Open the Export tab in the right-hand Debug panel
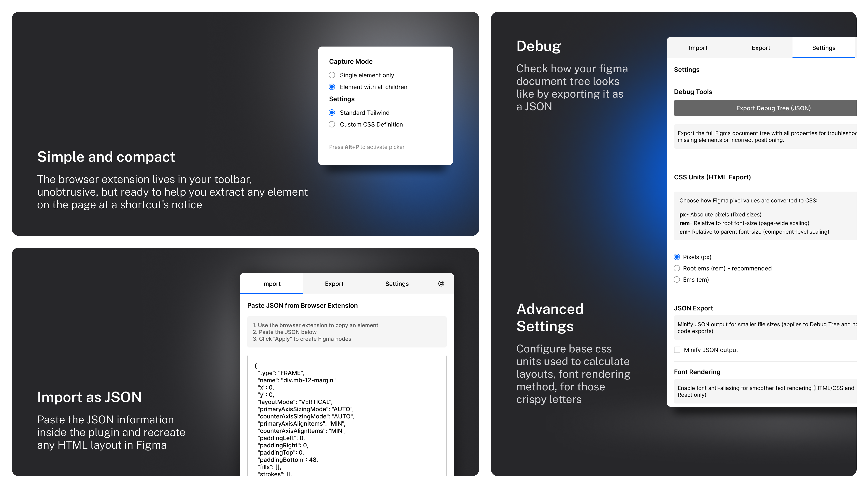This screenshot has height=488, width=868. click(x=761, y=48)
